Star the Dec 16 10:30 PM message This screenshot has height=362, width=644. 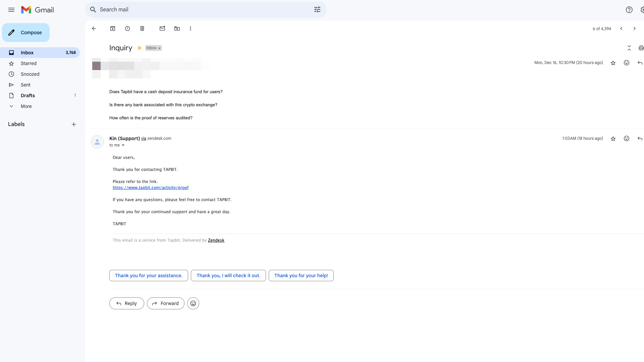pos(613,63)
